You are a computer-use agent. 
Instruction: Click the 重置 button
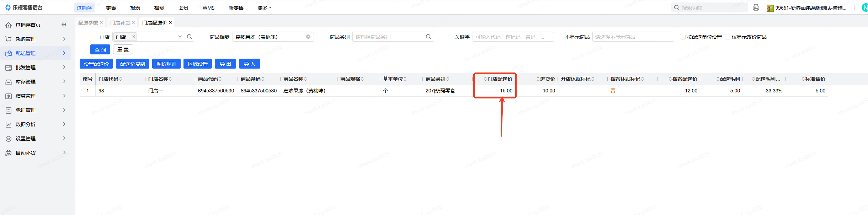(x=123, y=49)
